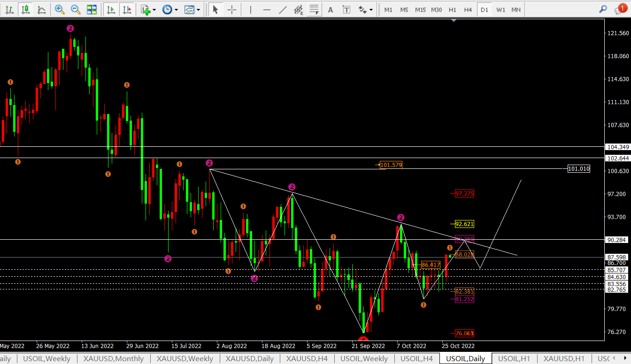The width and height of the screenshot is (631, 364).
Task: Change chart period to W1
Action: pos(501,9)
